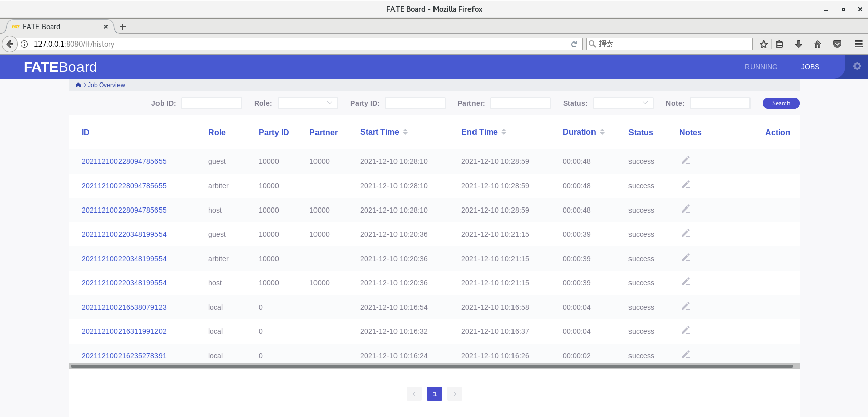Go to pagination page 1
The height and width of the screenshot is (417, 868).
[x=435, y=394]
